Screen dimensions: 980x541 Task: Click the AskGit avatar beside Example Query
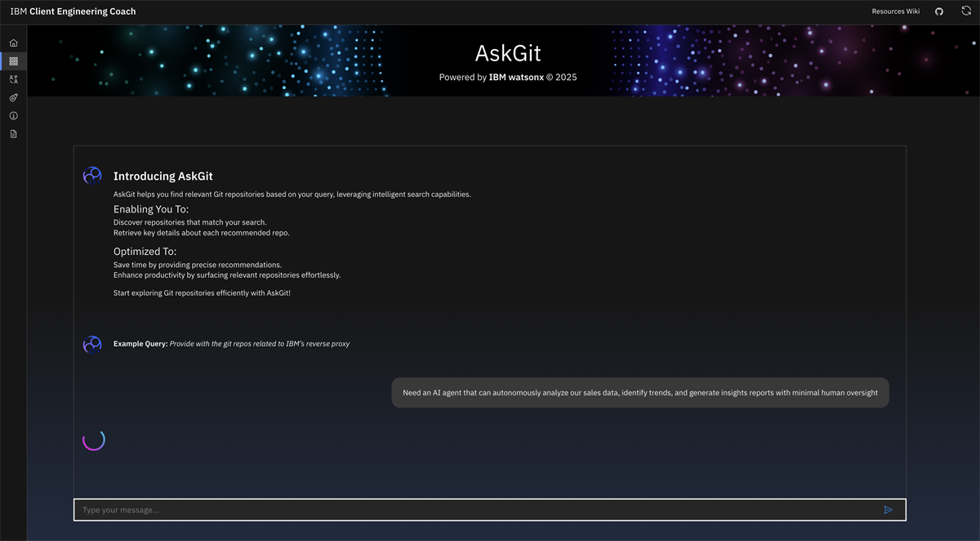92,344
